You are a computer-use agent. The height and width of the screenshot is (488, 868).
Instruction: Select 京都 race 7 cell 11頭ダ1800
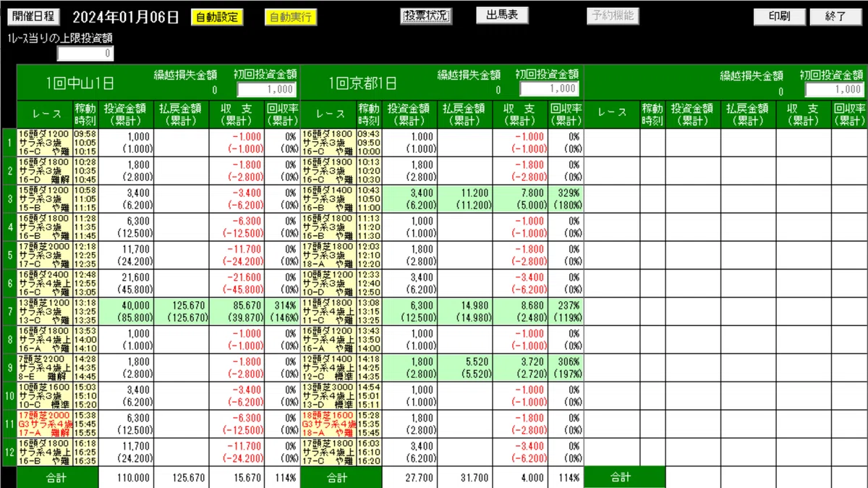(x=327, y=311)
